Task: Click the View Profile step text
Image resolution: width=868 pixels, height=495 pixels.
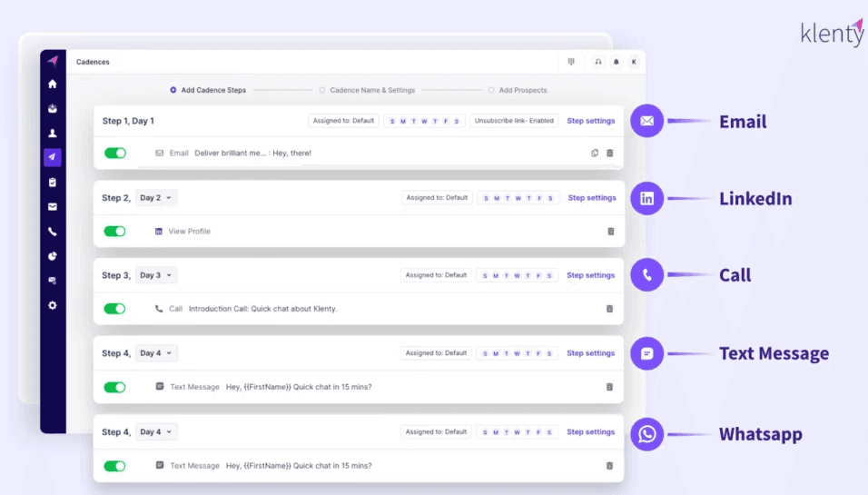Action: (x=190, y=232)
